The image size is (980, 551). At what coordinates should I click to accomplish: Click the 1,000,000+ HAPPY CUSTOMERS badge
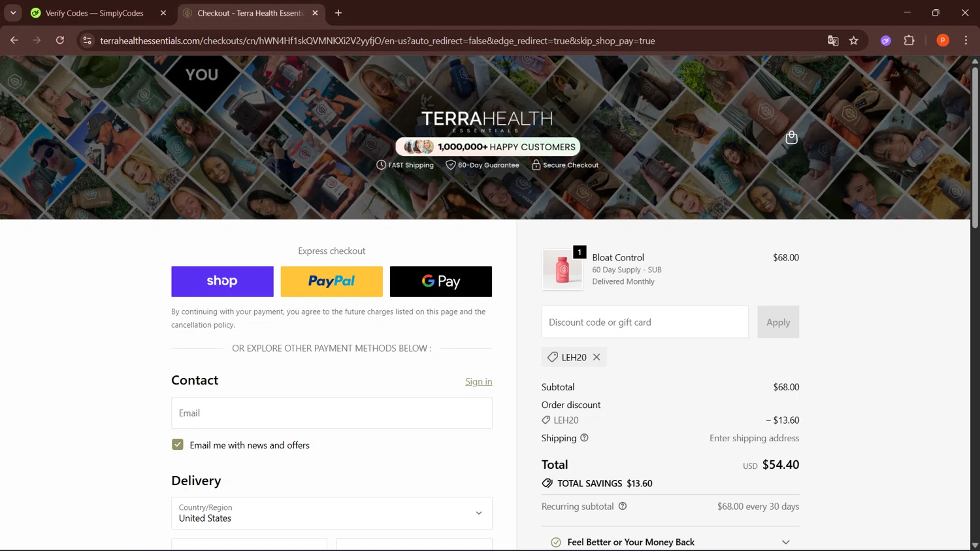487,147
